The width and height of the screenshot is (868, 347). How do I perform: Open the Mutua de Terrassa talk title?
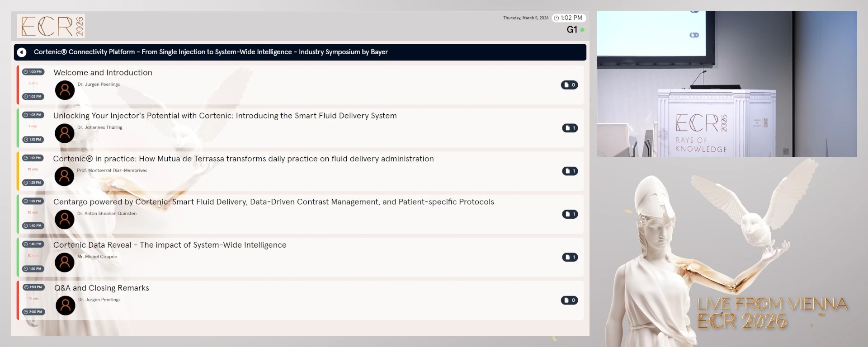click(243, 159)
